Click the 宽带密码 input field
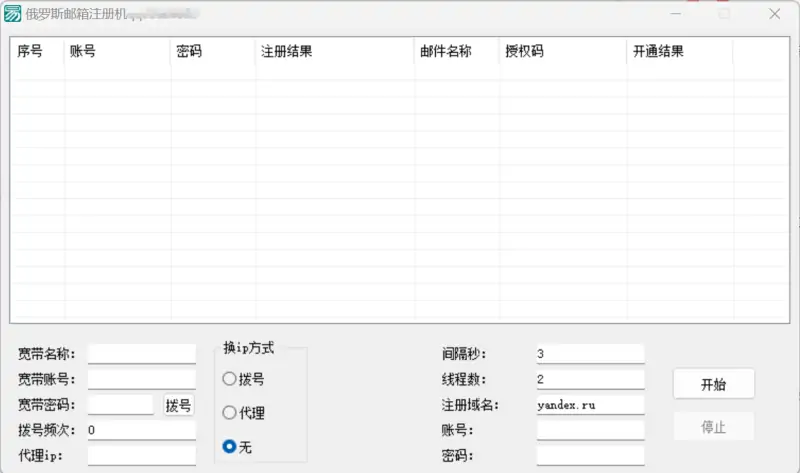This screenshot has width=800, height=473. 120,405
